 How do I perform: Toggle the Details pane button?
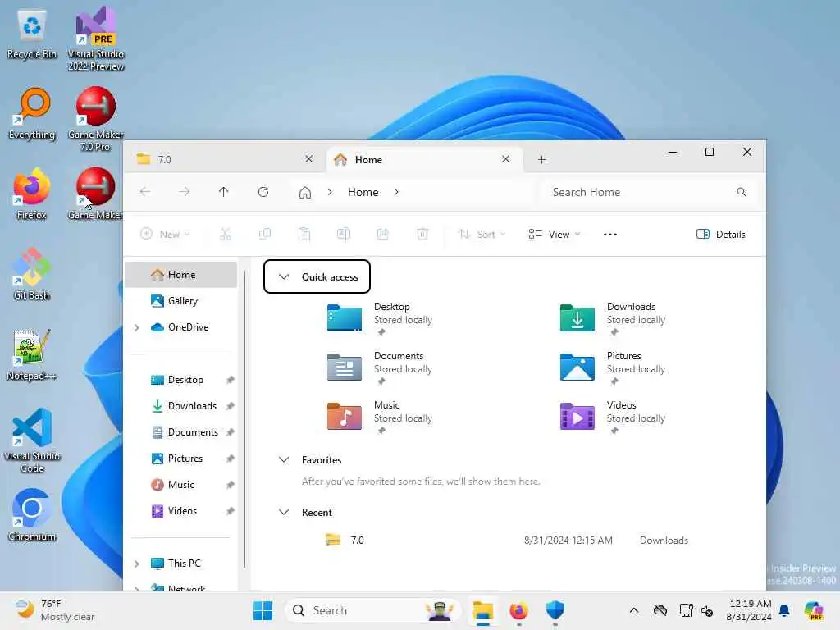click(x=720, y=234)
